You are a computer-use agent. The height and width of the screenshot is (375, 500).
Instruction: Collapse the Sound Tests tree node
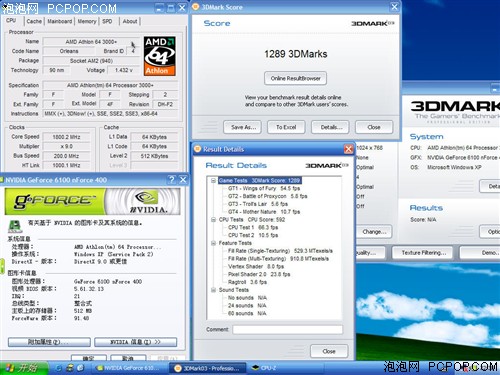(x=213, y=290)
